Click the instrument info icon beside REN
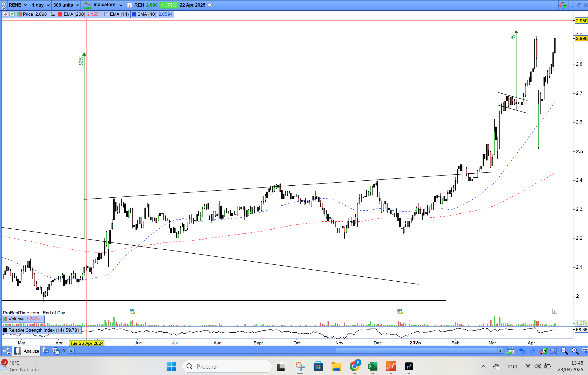The image size is (588, 375). point(129,5)
